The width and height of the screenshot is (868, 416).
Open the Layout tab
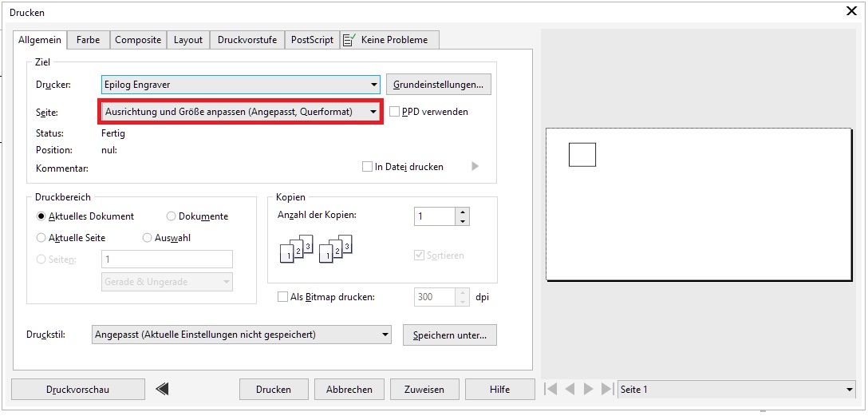coord(188,40)
